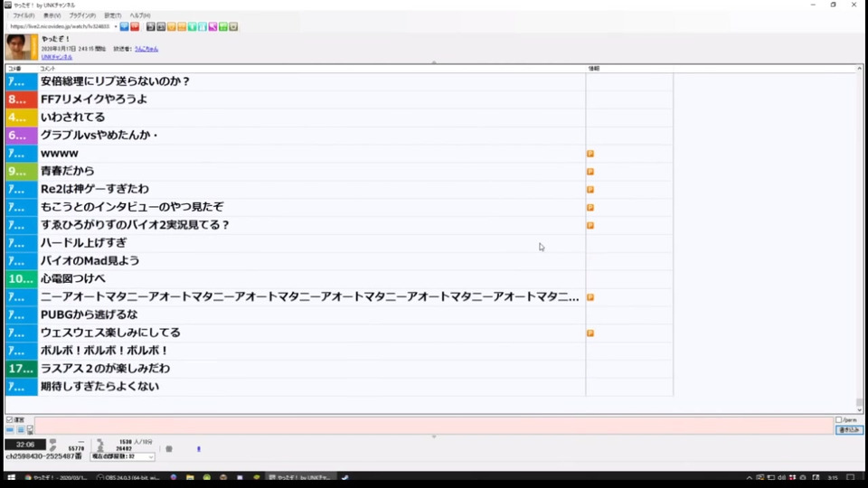
Task: Click the orange badge on ウェスウェス楽しみにしてる row
Action: tap(590, 333)
